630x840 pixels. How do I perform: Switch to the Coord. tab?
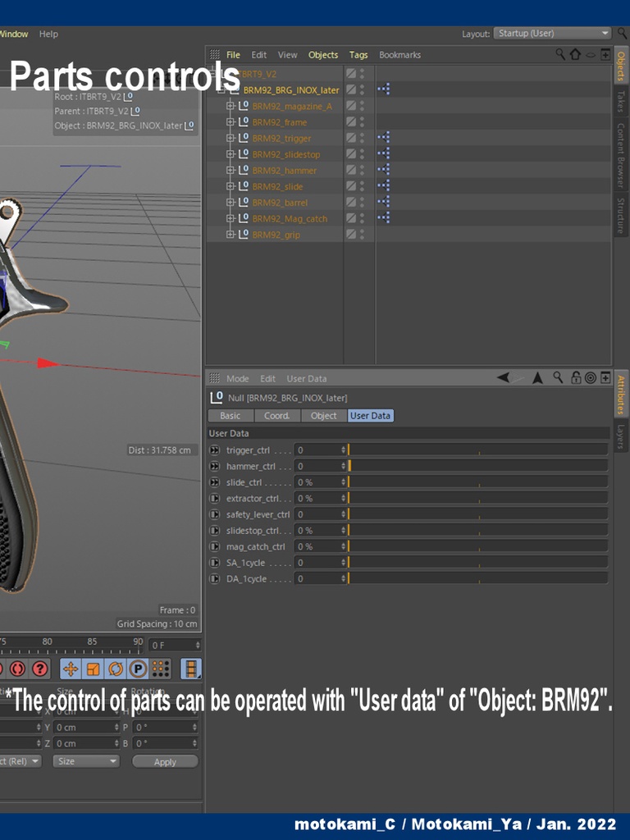(277, 416)
